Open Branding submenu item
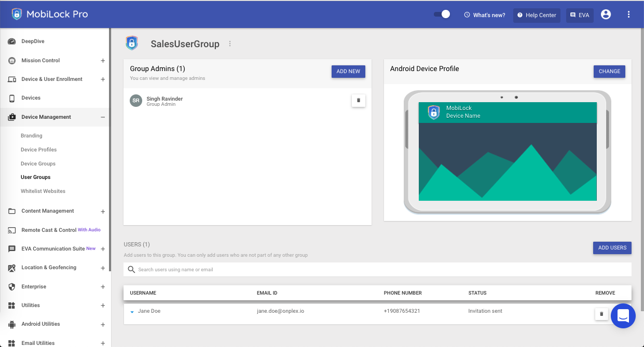The height and width of the screenshot is (347, 644). (32, 136)
